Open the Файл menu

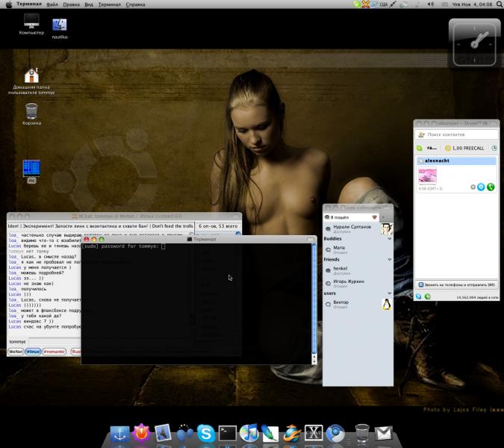(52, 4)
